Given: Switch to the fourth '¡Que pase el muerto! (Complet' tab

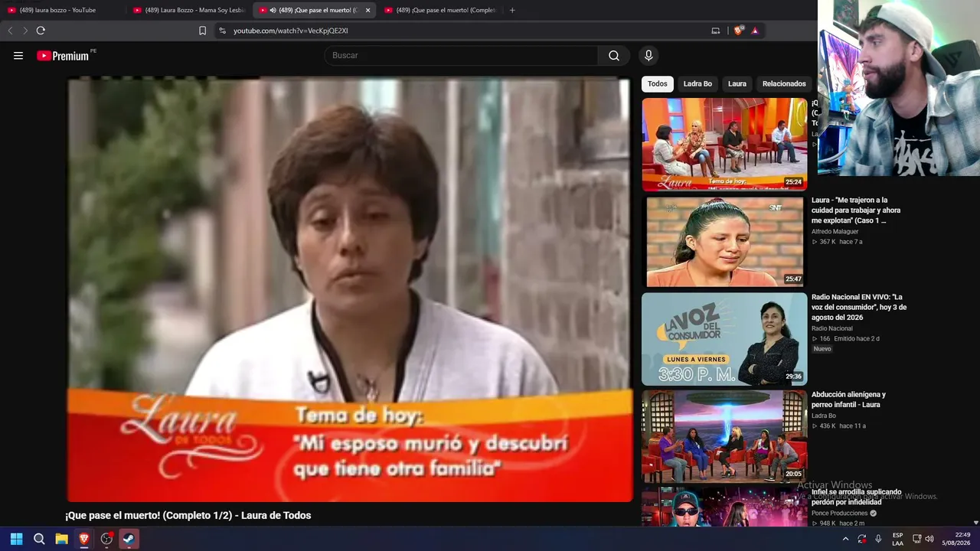Looking at the screenshot, I should pyautogui.click(x=440, y=10).
